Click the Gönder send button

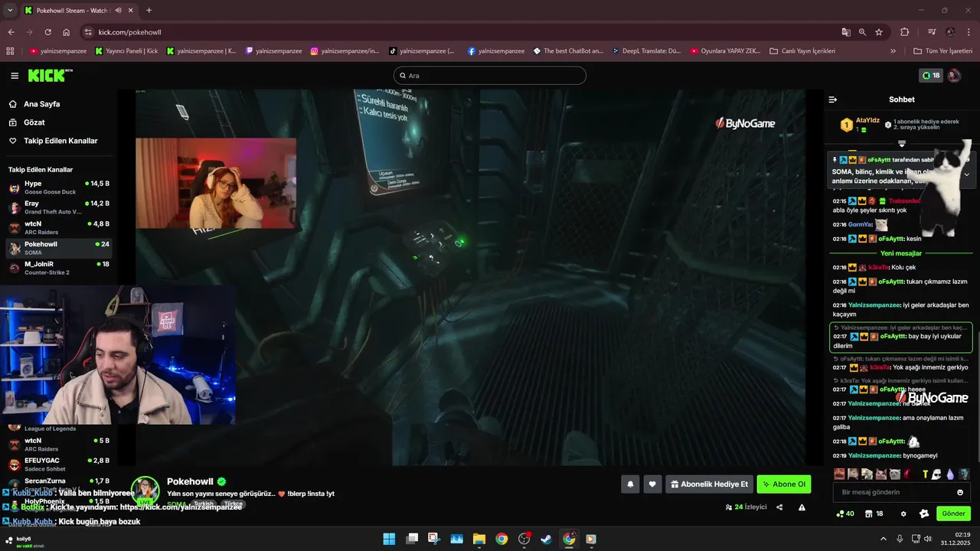pyautogui.click(x=953, y=514)
